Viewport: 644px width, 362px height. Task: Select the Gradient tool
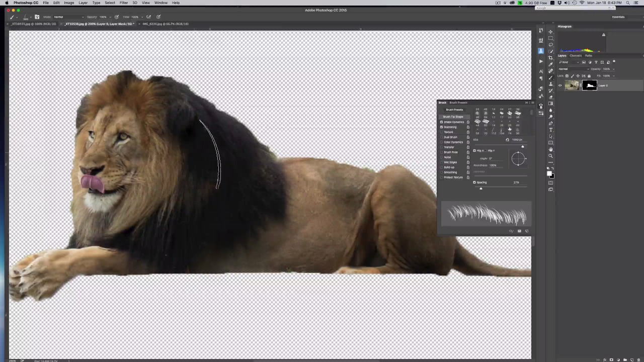(x=550, y=103)
